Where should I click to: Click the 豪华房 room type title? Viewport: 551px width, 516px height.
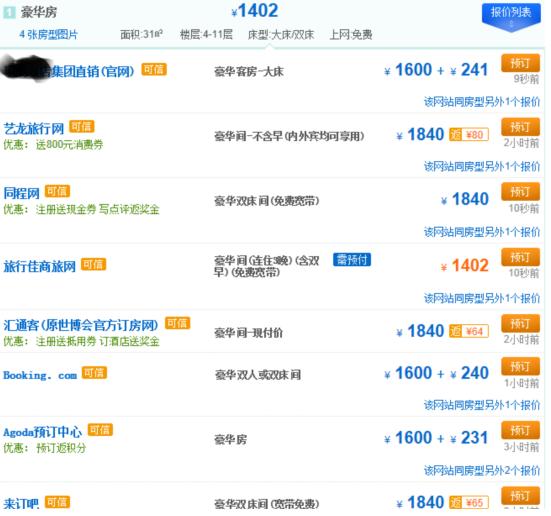tap(39, 12)
